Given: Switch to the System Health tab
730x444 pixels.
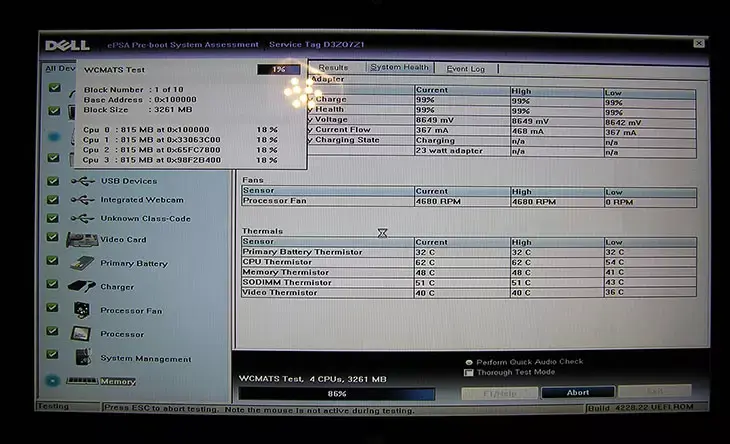Looking at the screenshot, I should pyautogui.click(x=399, y=67).
